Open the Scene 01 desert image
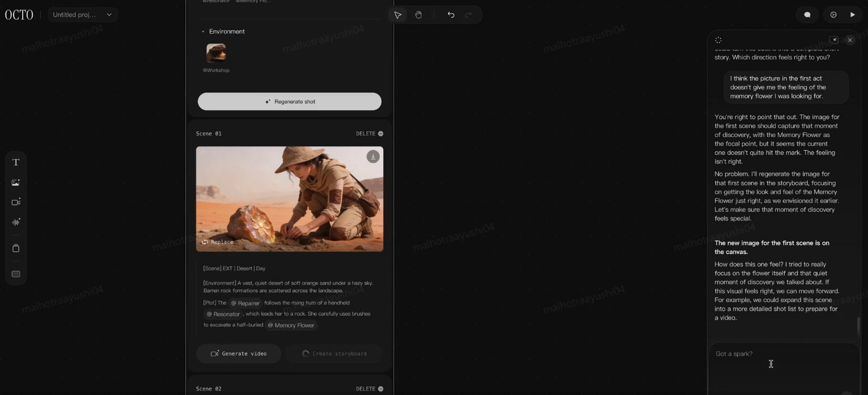Viewport: 868px width, 395px height. tap(289, 199)
